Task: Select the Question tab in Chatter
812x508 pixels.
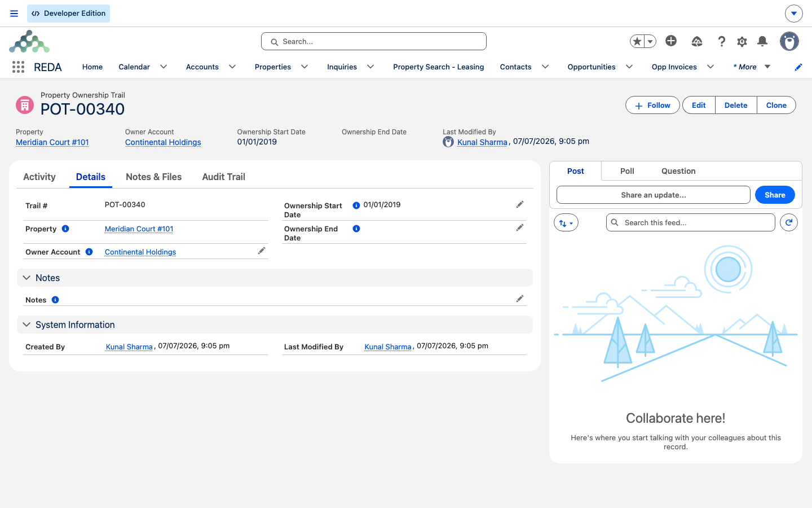Action: pos(678,171)
